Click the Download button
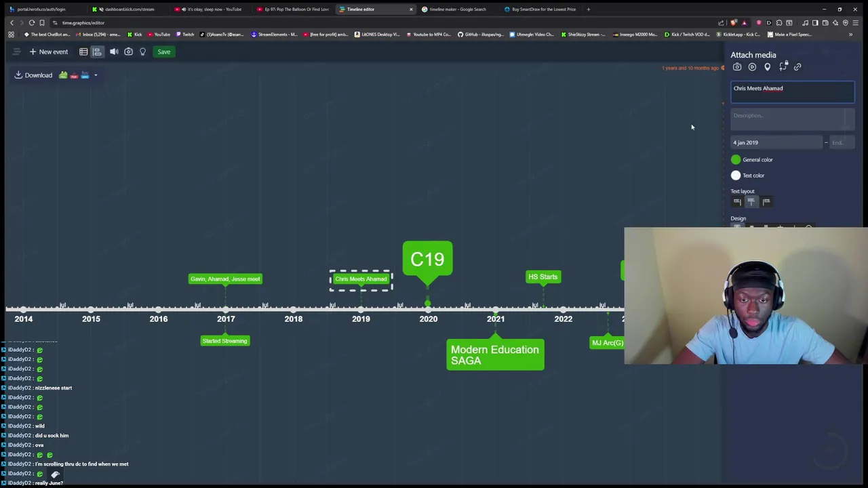The image size is (868, 488). click(33, 75)
